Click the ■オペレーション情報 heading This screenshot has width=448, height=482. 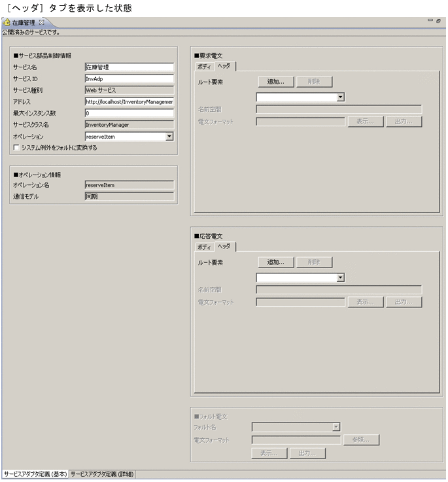pyautogui.click(x=37, y=175)
